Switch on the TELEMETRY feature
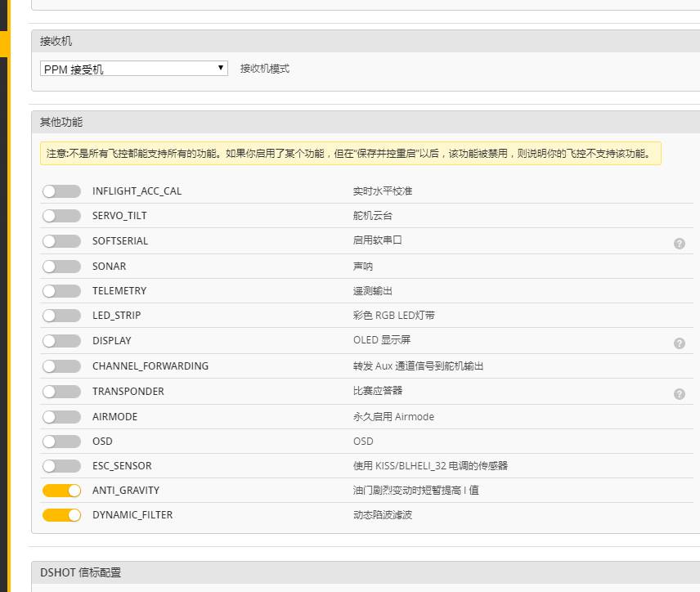The image size is (700, 592). (61, 291)
